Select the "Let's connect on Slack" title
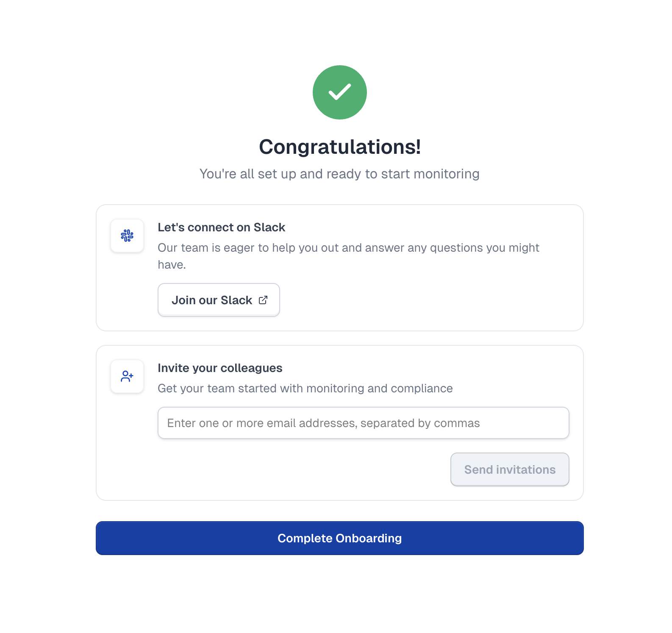Image resolution: width=672 pixels, height=633 pixels. [x=221, y=228]
